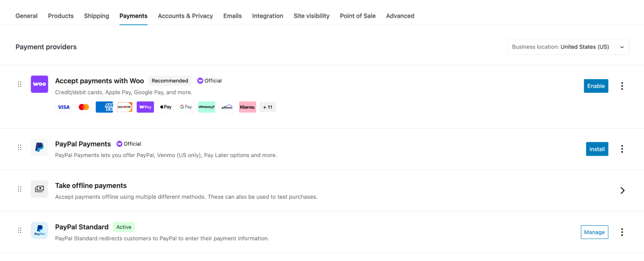Click the PayPal Payments logo icon
This screenshot has height=261, width=644.
point(39,147)
